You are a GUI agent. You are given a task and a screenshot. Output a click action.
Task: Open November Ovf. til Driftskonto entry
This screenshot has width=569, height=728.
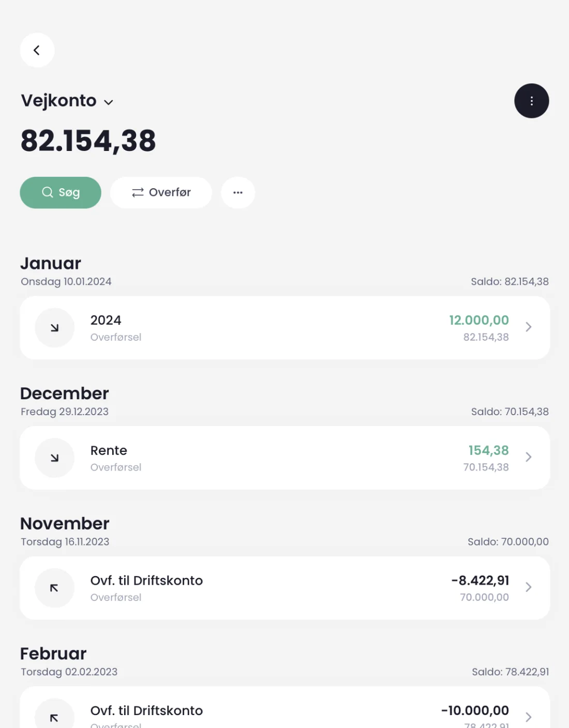pos(284,588)
